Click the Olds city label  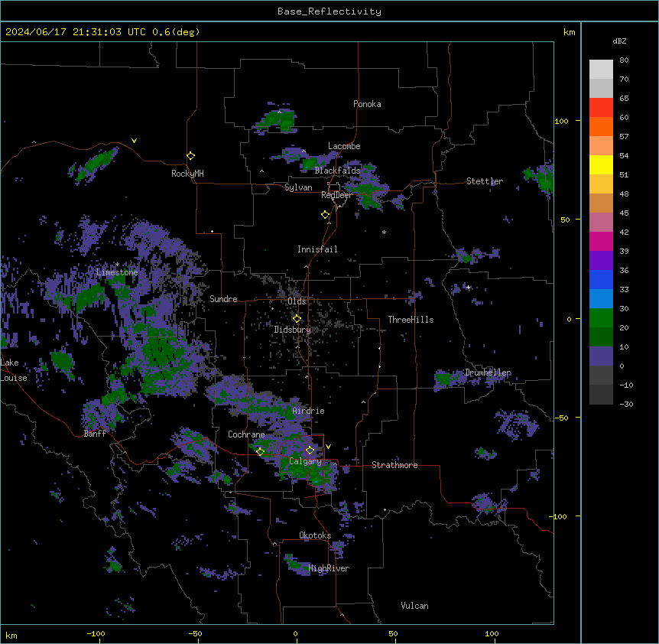point(297,301)
